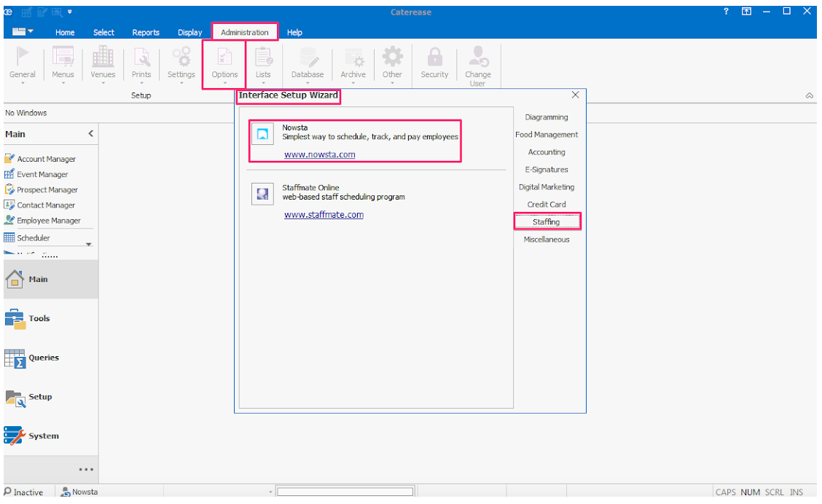Select the Main navigation group

coord(50,279)
